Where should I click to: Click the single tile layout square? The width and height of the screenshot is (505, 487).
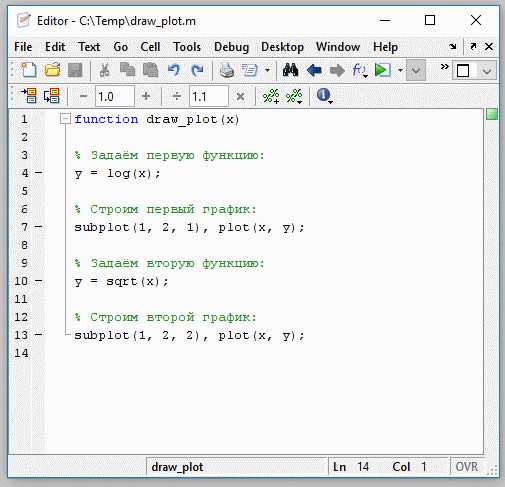click(463, 71)
